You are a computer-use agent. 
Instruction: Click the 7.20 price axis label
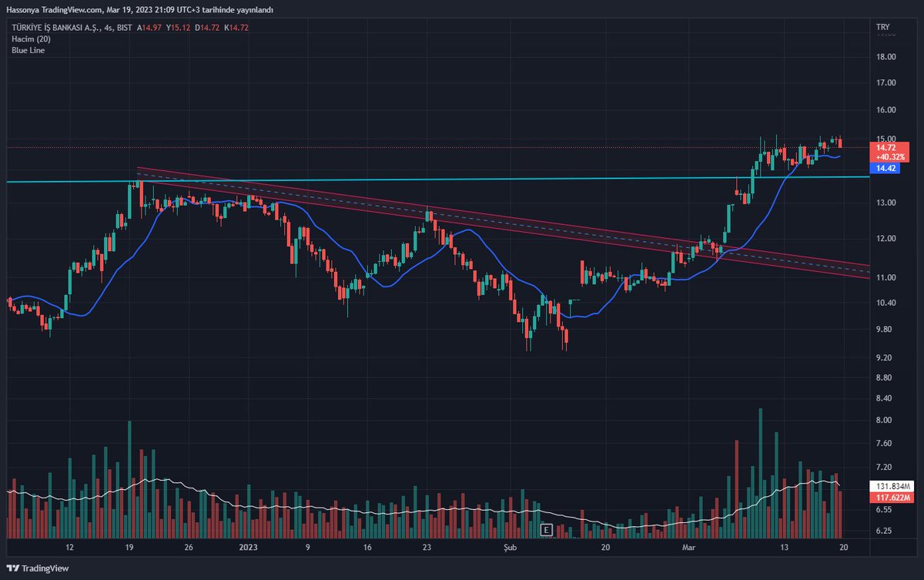(884, 468)
